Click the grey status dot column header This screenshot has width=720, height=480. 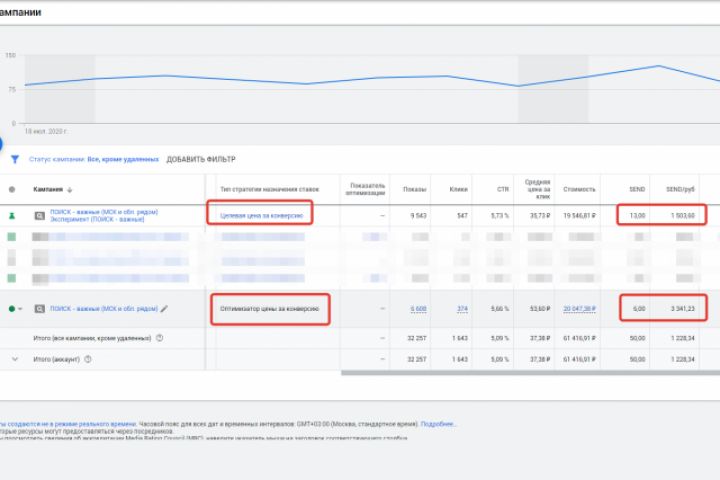[12, 189]
